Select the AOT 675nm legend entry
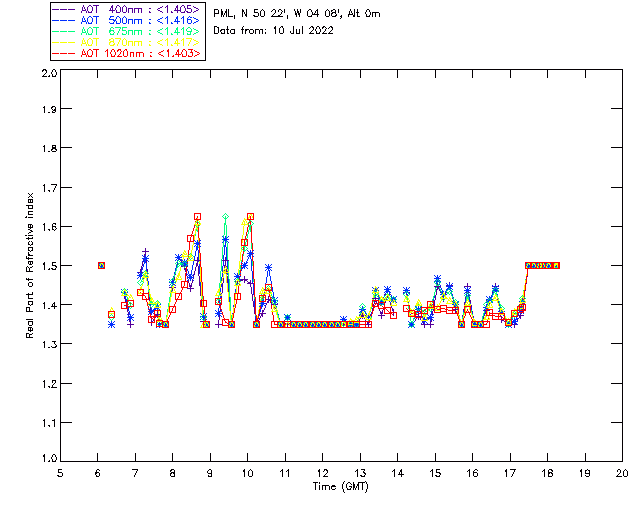The height and width of the screenshot is (512, 640). (x=127, y=31)
